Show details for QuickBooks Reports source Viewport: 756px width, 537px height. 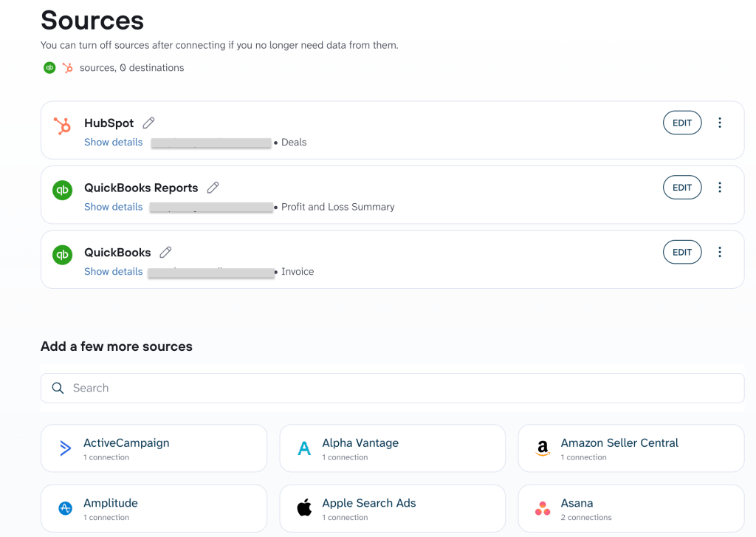coord(113,207)
